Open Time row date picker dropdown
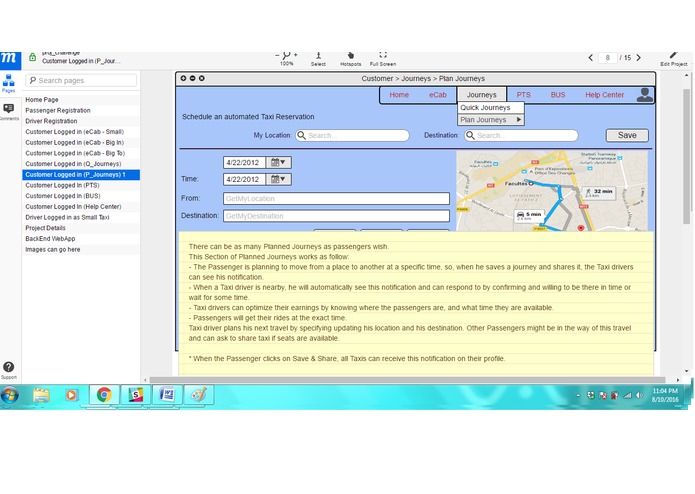This screenshot has height=494, width=695. [x=278, y=179]
